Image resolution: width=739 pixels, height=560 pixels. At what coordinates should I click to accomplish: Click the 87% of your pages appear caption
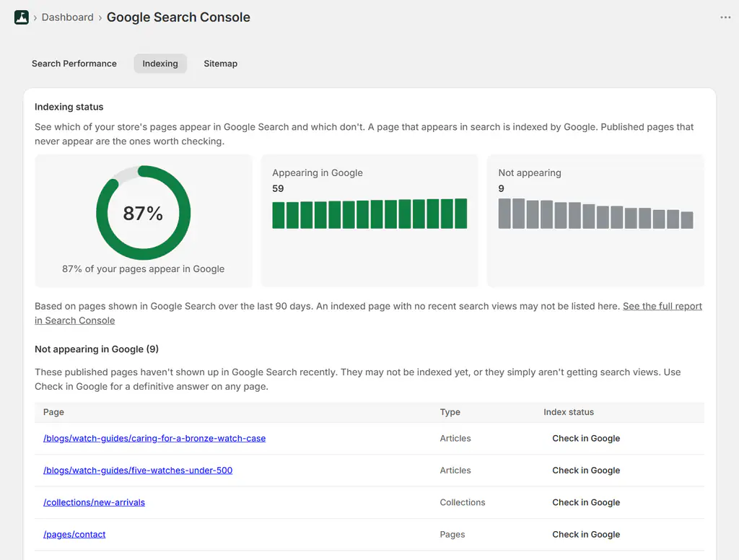click(x=144, y=269)
